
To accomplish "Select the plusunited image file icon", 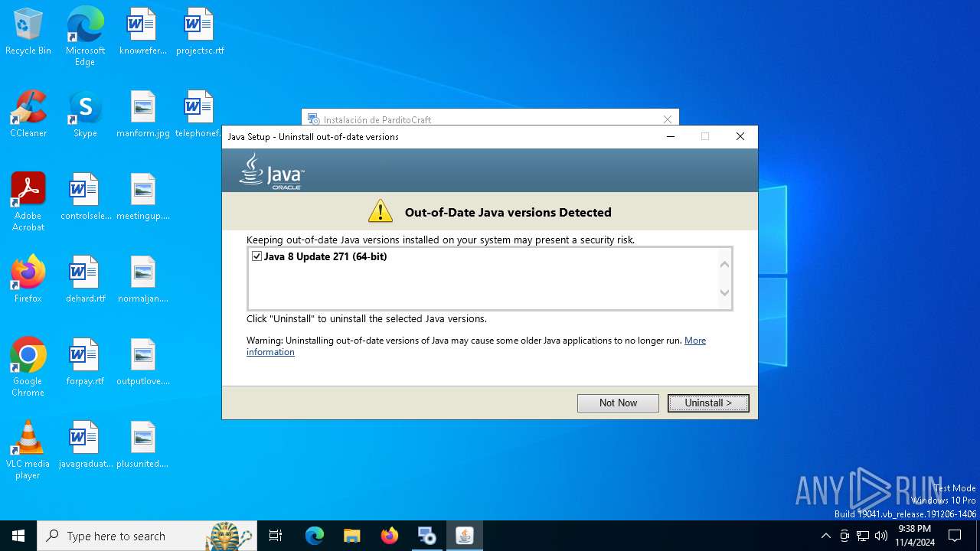I will click(x=142, y=445).
